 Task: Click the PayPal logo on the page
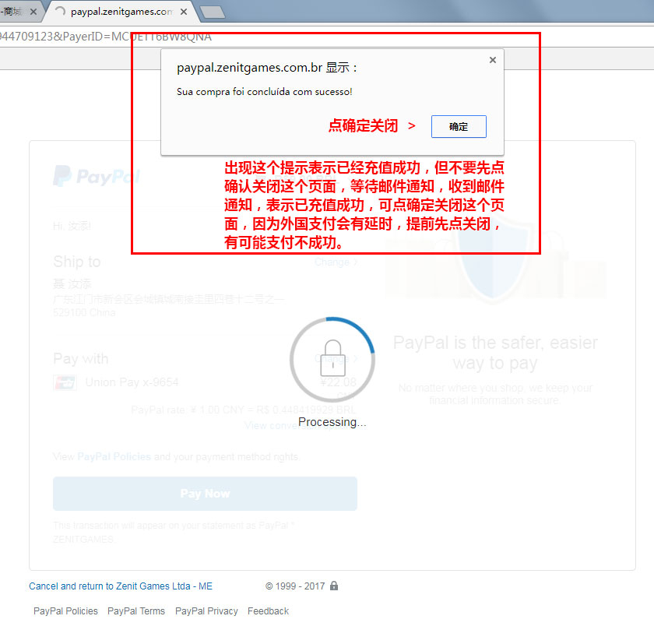(x=97, y=176)
